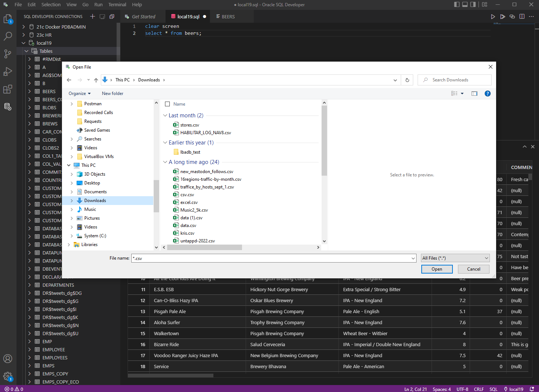This screenshot has height=392, width=539.
Task: Open the Extensions view
Action: (8, 89)
